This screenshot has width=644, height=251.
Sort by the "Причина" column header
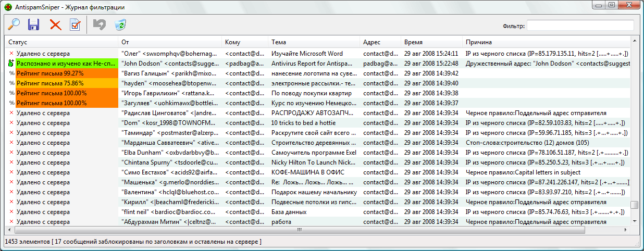[x=546, y=42]
